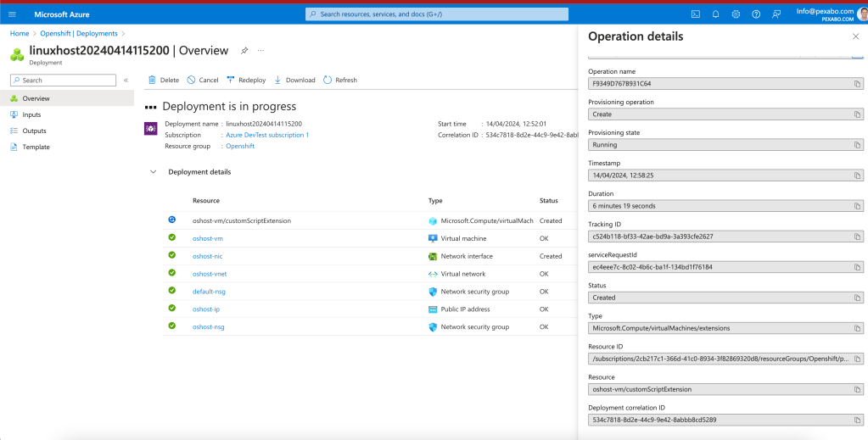Open the more options ellipsis beside Overview
The height and width of the screenshot is (440, 868).
260,50
